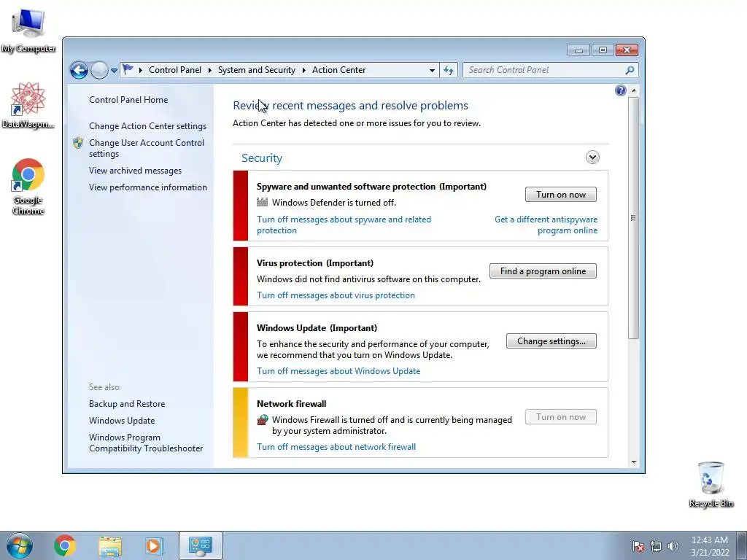
Task: Open View performance information
Action: pos(147,187)
